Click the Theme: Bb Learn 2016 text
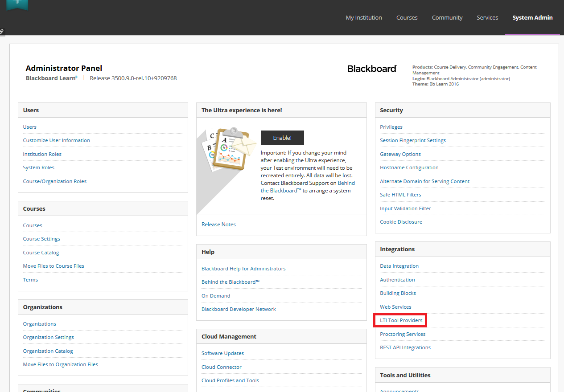 click(x=436, y=84)
